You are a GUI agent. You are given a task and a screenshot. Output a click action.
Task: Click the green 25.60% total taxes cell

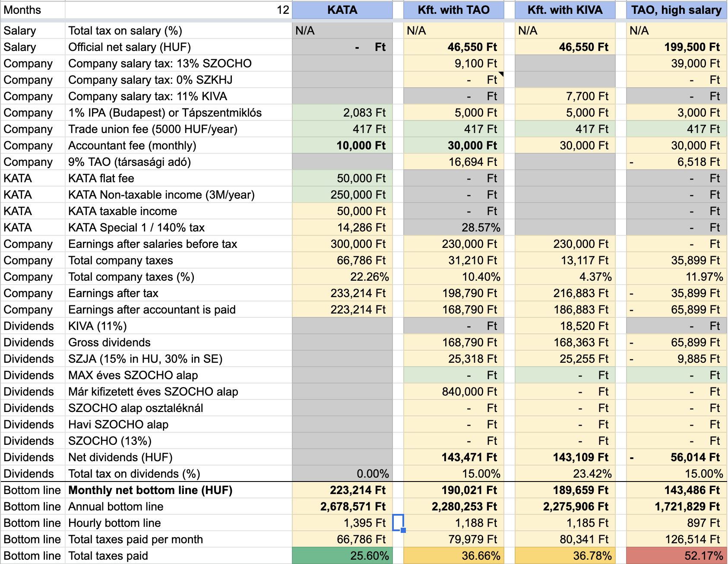pyautogui.click(x=342, y=555)
